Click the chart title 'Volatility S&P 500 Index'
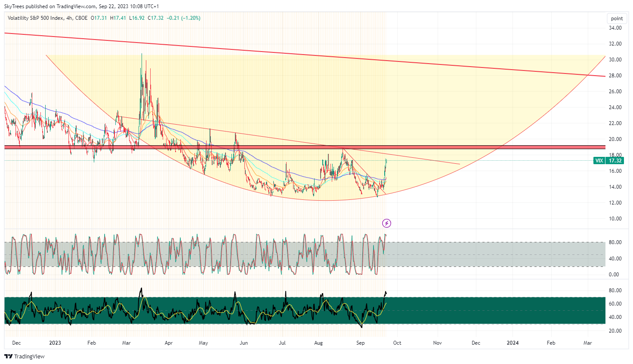This screenshot has height=364, width=633. [36, 18]
